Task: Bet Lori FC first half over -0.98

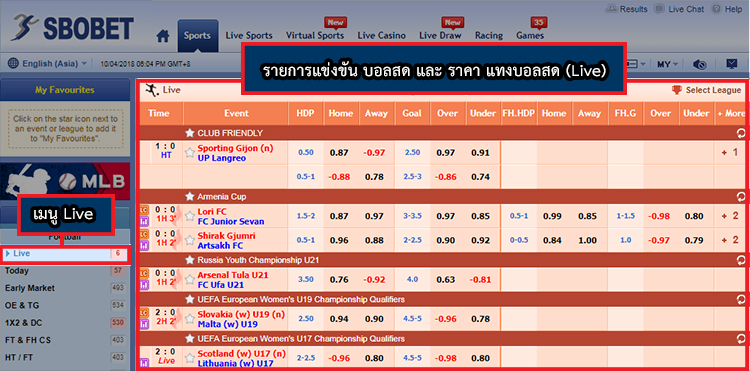Action: 660,217
